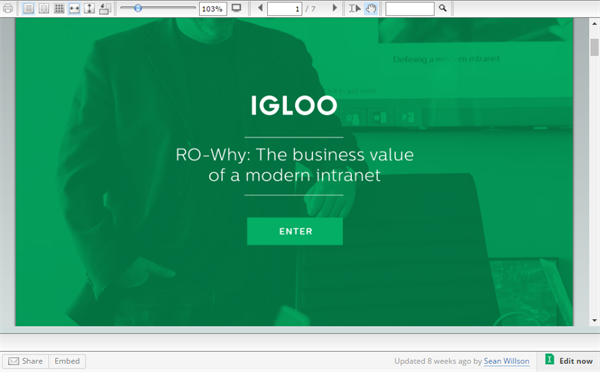Toggle fit width mode
The height and width of the screenshot is (372, 600).
[x=74, y=8]
